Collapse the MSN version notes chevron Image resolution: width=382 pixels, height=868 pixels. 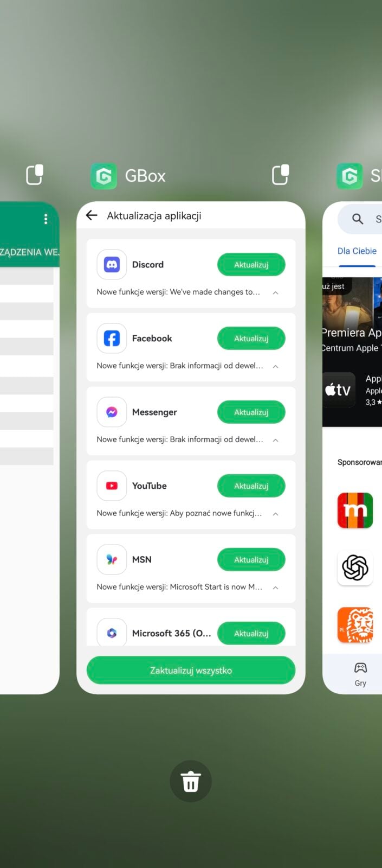pyautogui.click(x=275, y=588)
